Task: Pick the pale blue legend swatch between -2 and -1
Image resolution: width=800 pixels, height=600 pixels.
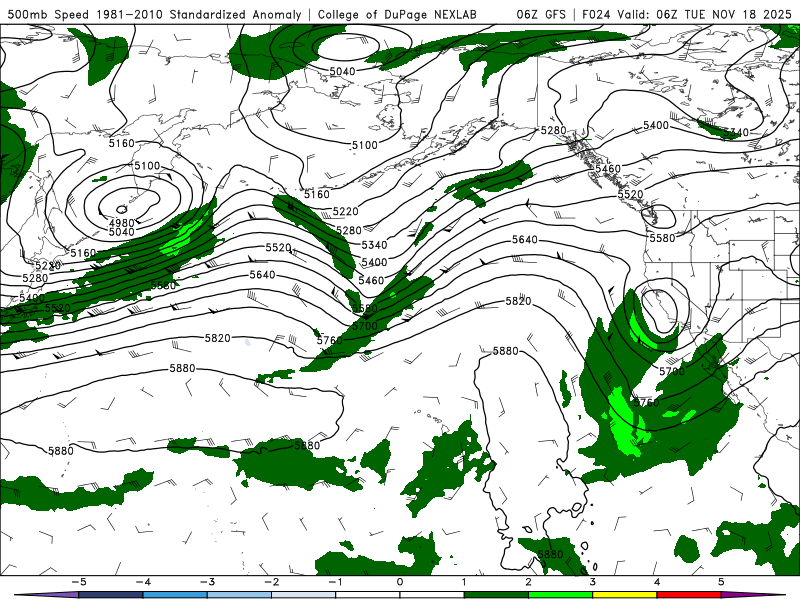Action: point(304,595)
